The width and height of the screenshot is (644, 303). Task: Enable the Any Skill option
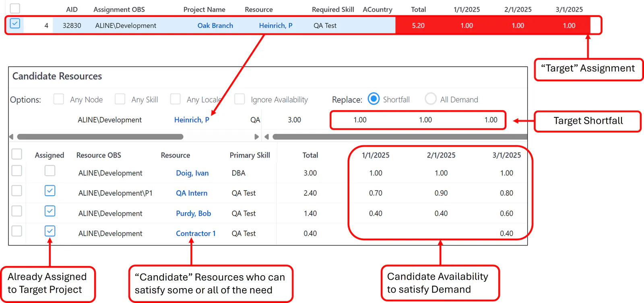(120, 99)
